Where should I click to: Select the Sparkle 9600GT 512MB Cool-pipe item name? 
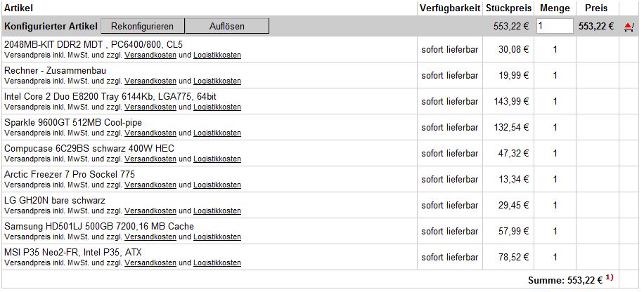pos(73,123)
